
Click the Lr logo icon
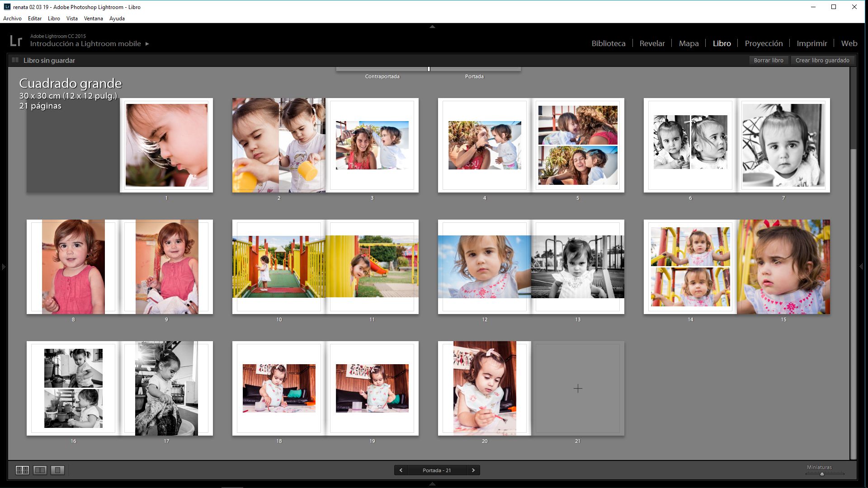click(16, 41)
